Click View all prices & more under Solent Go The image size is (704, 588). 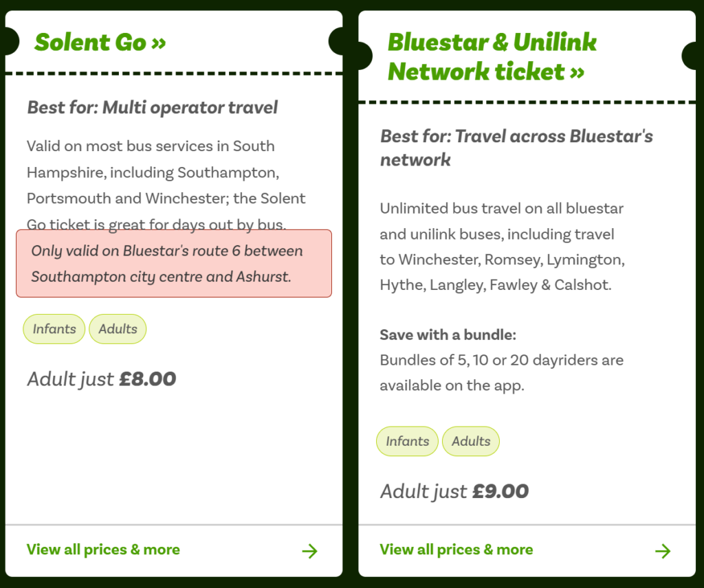[103, 550]
